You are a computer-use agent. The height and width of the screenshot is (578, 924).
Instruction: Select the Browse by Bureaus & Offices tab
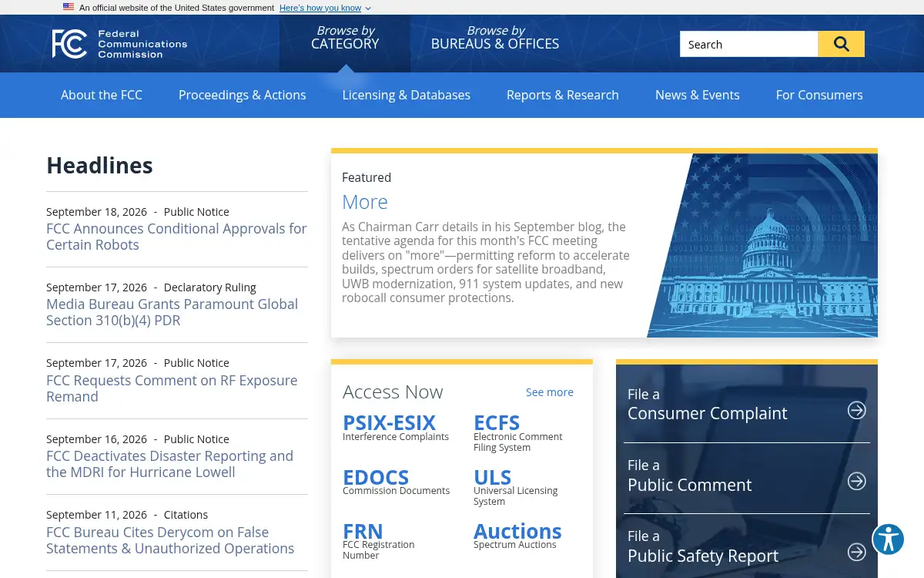[x=495, y=38]
